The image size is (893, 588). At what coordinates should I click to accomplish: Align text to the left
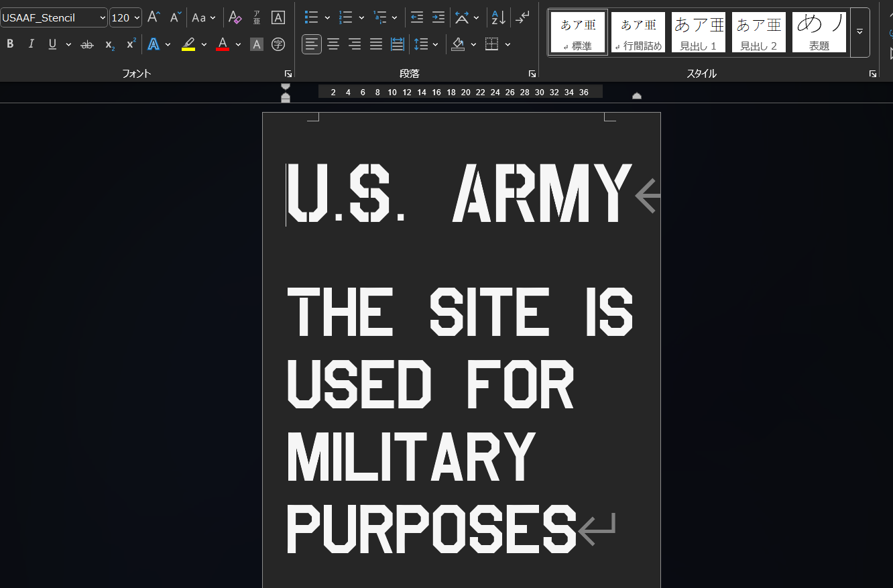point(311,44)
